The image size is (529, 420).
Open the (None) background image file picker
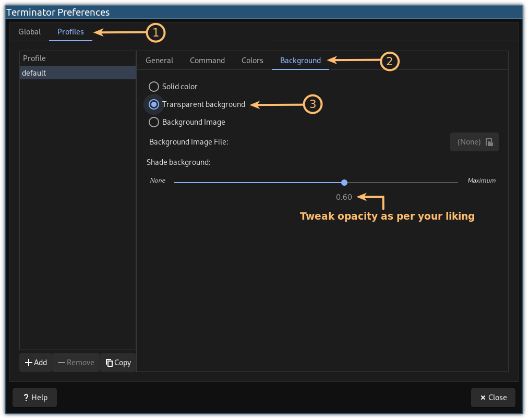(474, 141)
